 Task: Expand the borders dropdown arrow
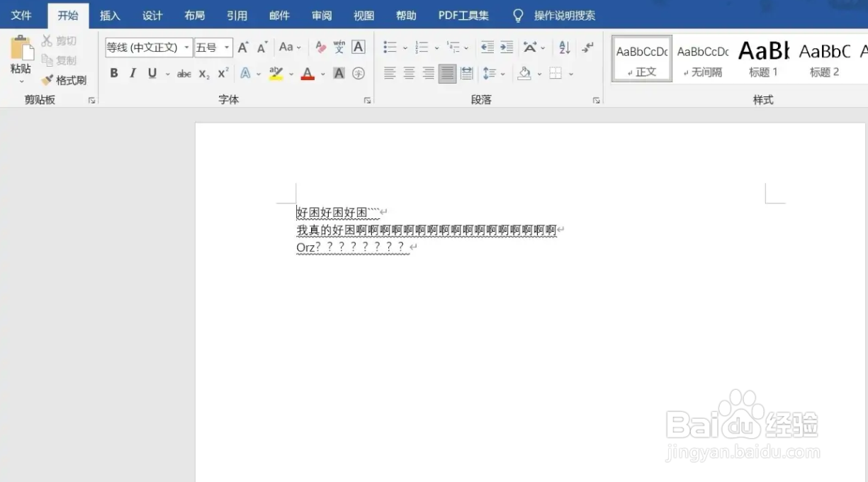tap(571, 74)
